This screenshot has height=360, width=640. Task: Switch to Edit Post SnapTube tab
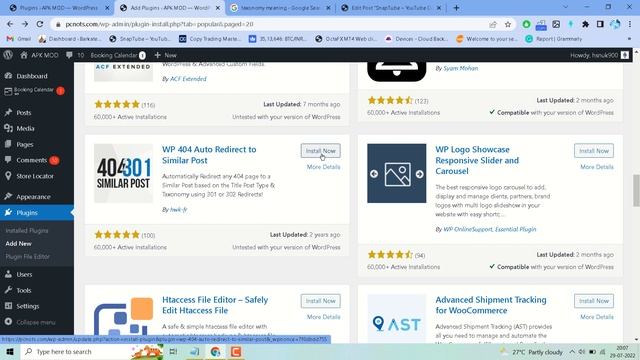click(x=391, y=8)
